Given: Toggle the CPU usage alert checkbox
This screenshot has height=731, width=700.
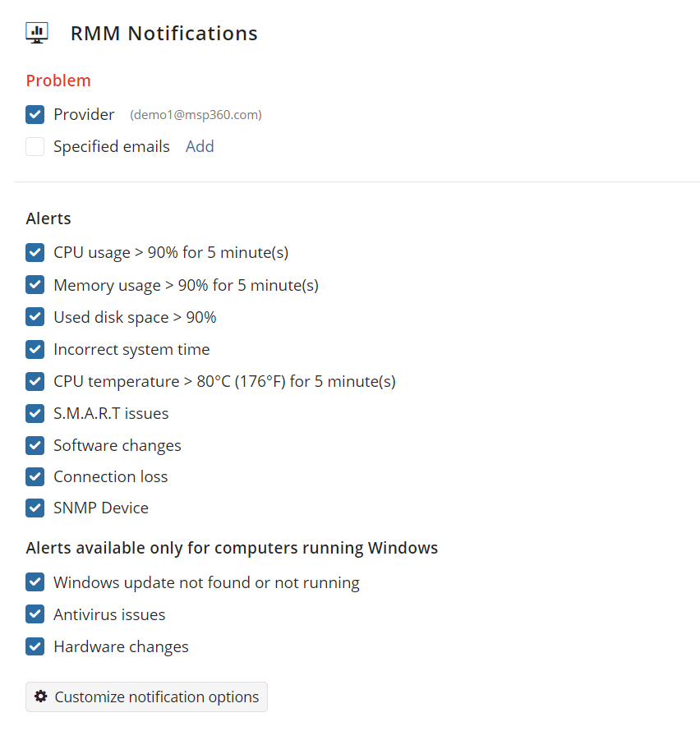Looking at the screenshot, I should (35, 253).
